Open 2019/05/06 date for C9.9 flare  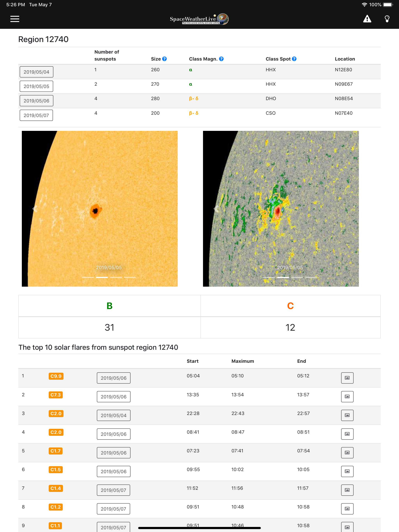[x=113, y=378]
